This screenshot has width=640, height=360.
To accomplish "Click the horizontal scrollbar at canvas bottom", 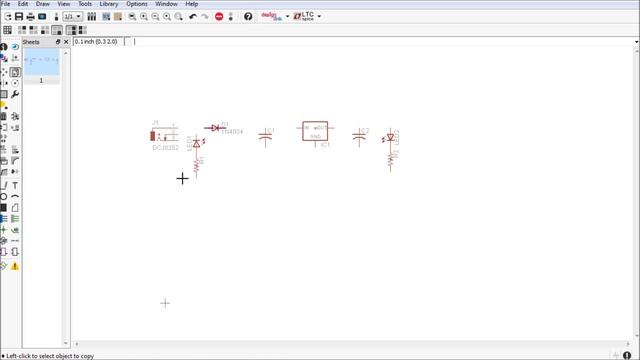I will 352,344.
